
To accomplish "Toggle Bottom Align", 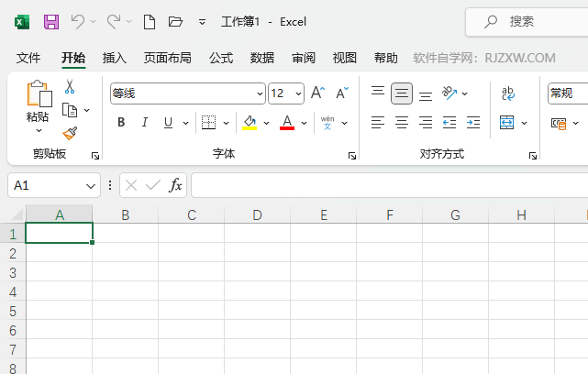I will click(x=426, y=96).
